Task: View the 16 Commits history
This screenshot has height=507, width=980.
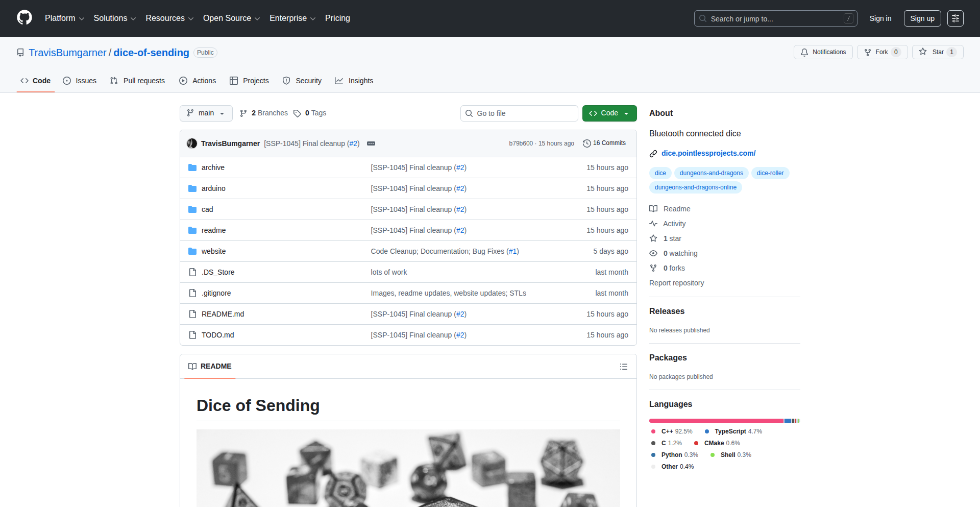Action: 604,143
